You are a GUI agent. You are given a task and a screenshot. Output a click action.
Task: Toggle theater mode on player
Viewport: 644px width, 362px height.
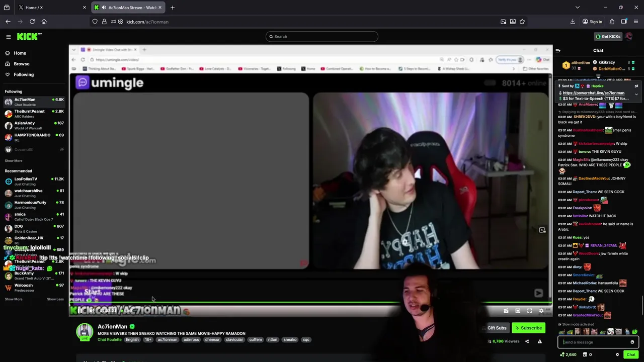coord(518,311)
